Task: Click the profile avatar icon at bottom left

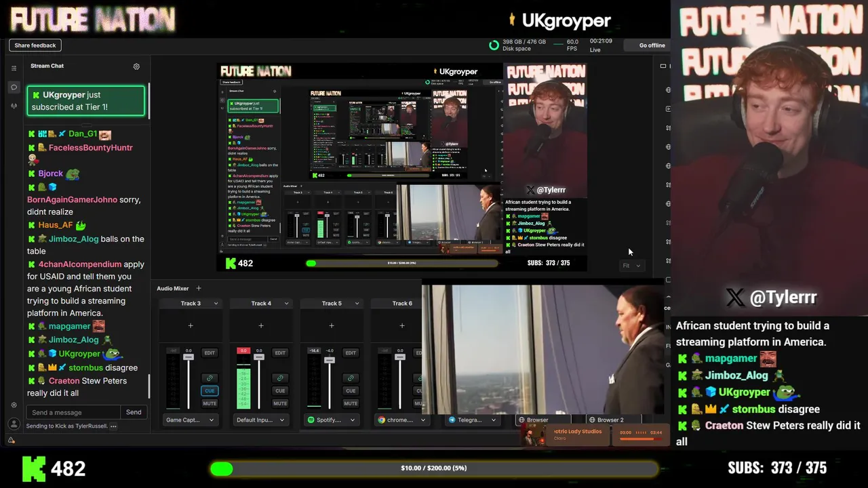Action: tap(14, 424)
